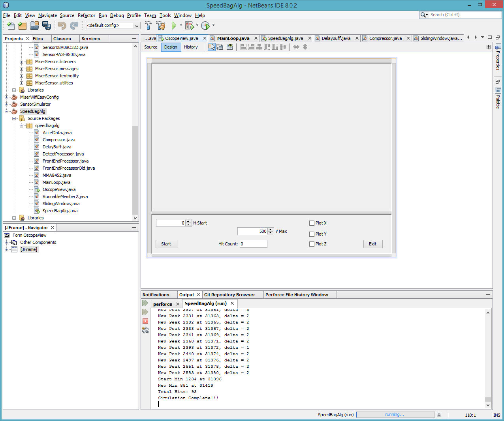Click the horizontal resizability arrows icon
504x421 pixels.
tap(296, 47)
